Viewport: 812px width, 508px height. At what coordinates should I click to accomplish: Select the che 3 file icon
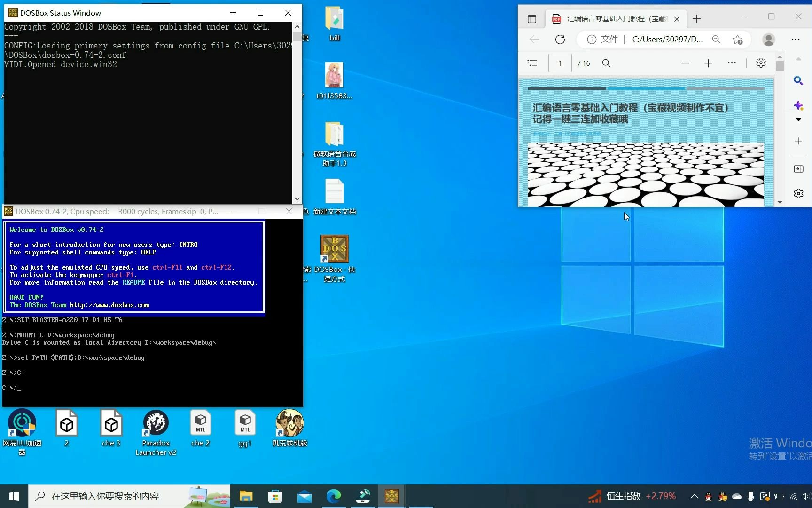click(x=111, y=428)
